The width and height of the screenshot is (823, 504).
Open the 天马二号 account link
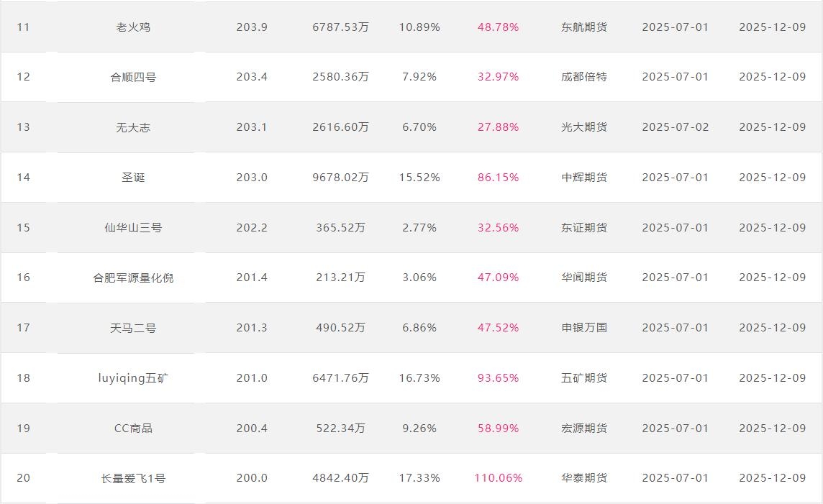pyautogui.click(x=133, y=328)
